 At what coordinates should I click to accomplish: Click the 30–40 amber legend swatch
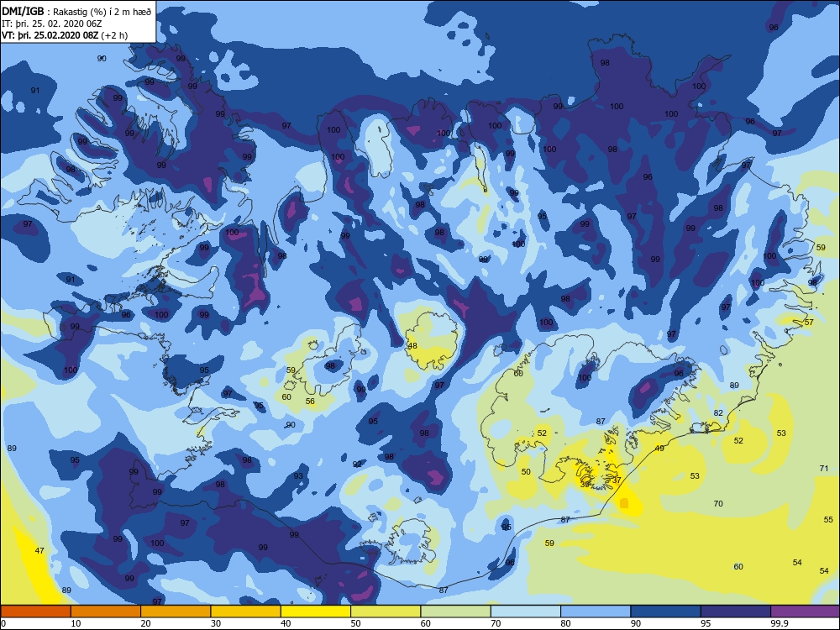tap(246, 611)
